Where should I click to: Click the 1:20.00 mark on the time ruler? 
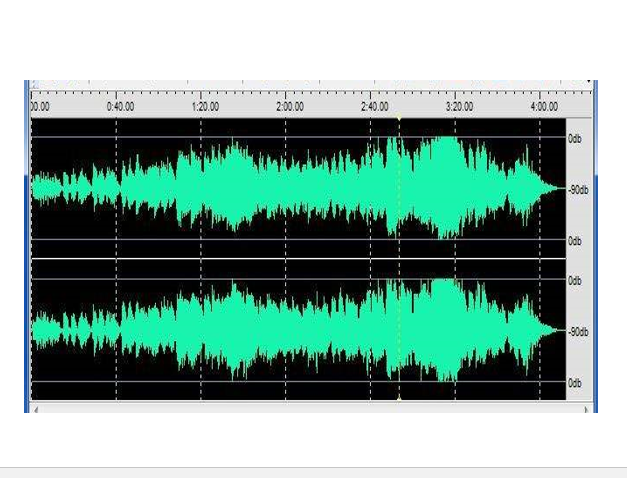click(x=205, y=107)
